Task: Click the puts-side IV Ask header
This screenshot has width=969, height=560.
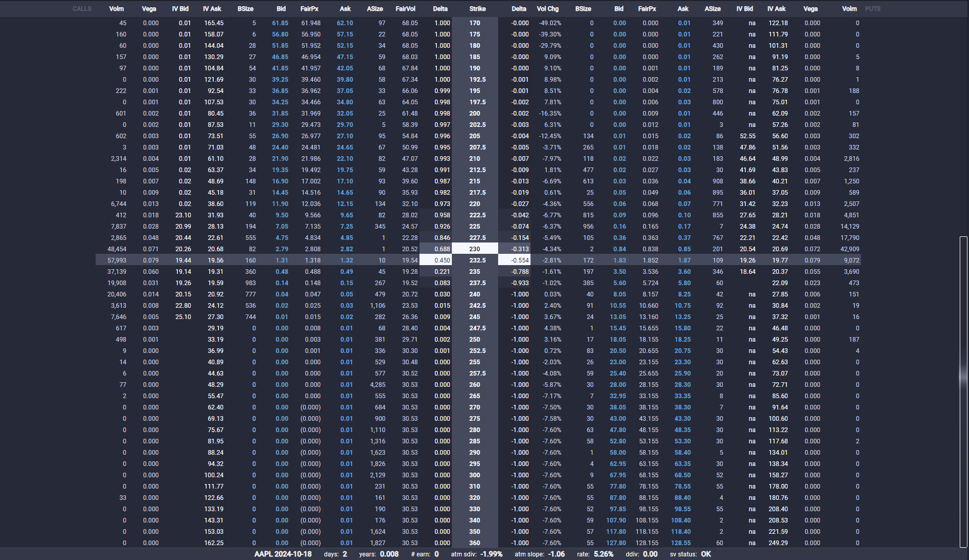Action: (x=776, y=9)
